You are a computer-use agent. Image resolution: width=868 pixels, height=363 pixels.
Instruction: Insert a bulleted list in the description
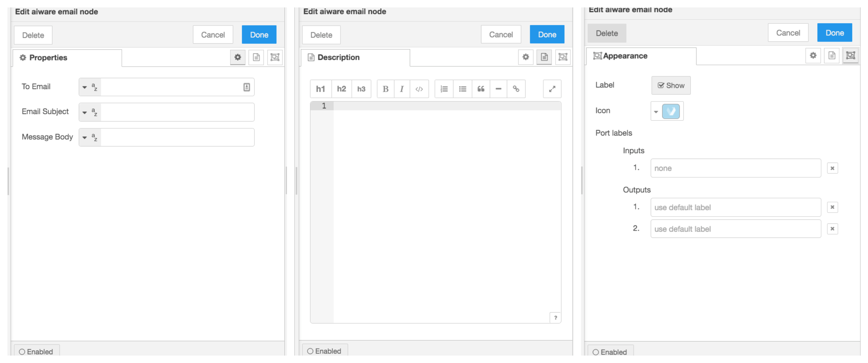pos(462,88)
